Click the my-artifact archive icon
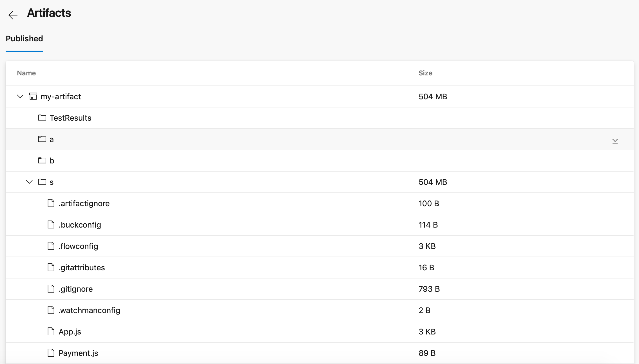This screenshot has width=639, height=364. click(33, 96)
